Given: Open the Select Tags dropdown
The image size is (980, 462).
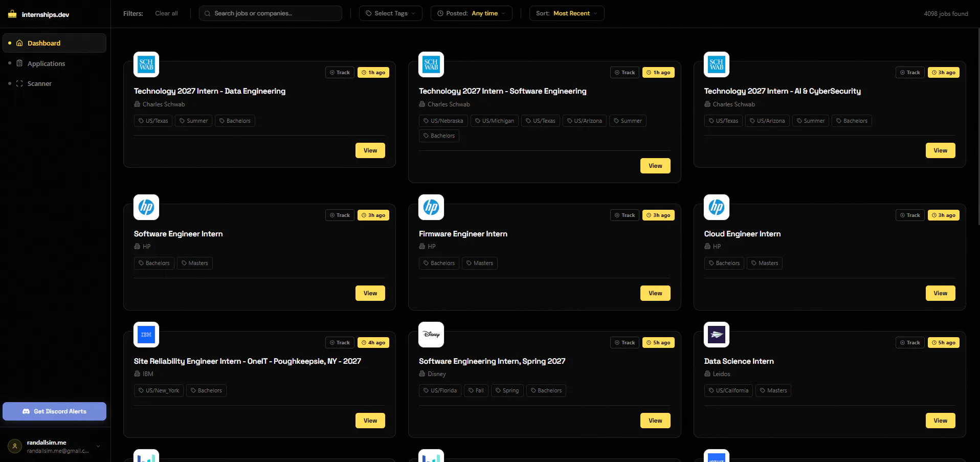Looking at the screenshot, I should [x=391, y=13].
